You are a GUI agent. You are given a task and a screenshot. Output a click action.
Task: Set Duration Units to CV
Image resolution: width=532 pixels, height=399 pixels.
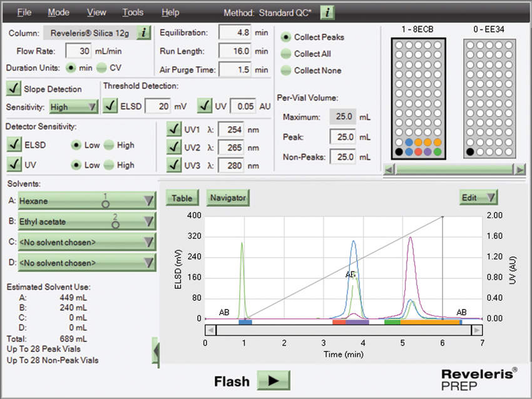pyautogui.click(x=101, y=68)
